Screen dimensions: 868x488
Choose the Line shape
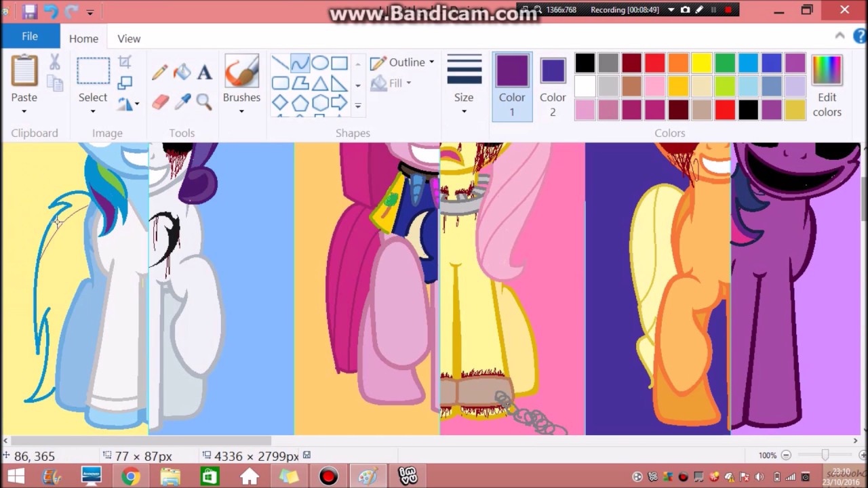coord(280,64)
